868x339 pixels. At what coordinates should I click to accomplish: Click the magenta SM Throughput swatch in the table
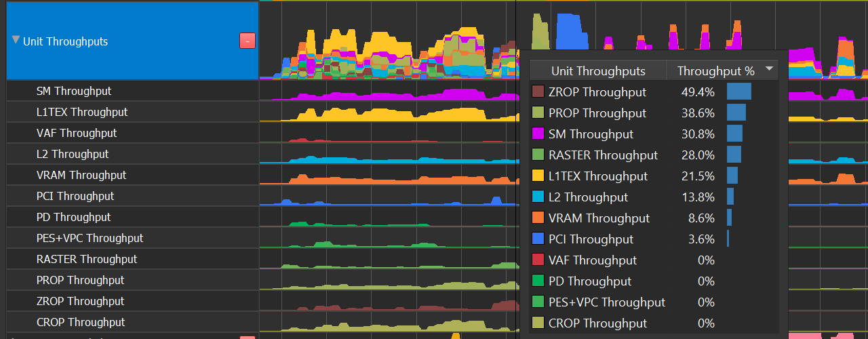point(538,134)
